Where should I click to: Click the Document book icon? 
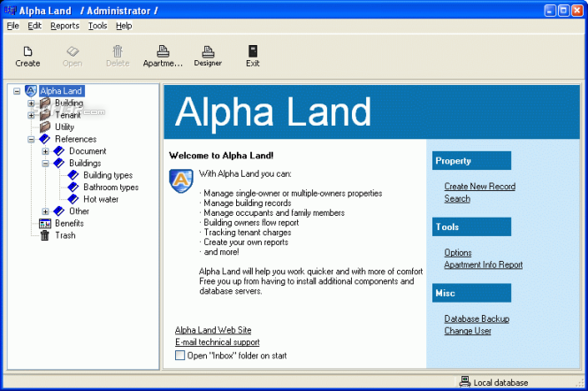click(x=59, y=151)
